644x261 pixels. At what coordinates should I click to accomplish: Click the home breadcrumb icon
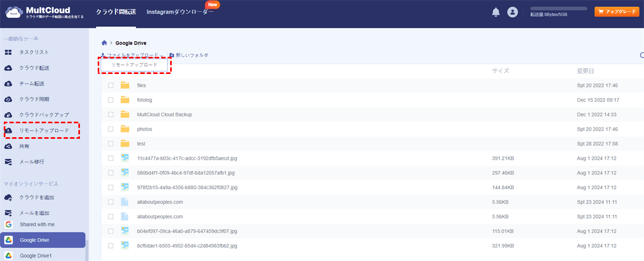click(104, 43)
